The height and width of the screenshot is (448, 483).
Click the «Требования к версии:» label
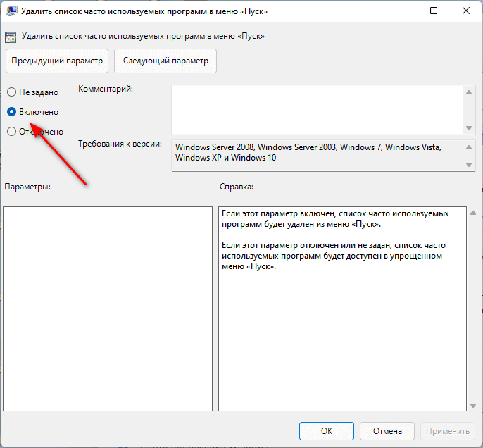tap(120, 144)
